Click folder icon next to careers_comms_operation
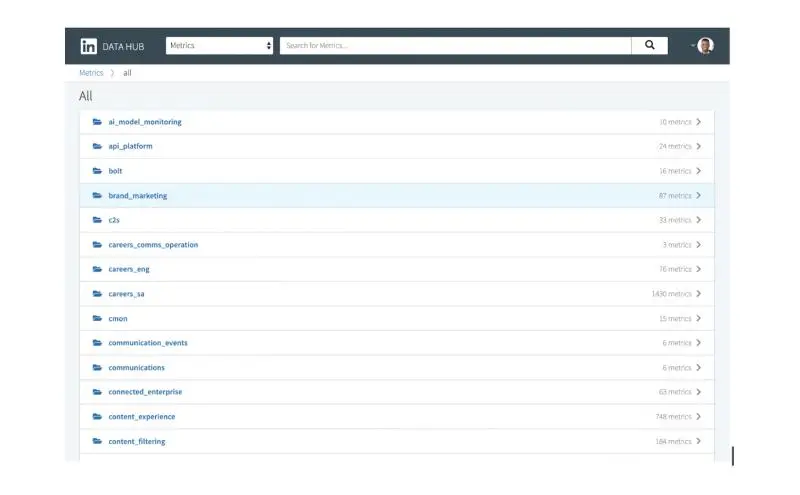800x495 pixels. click(x=97, y=245)
